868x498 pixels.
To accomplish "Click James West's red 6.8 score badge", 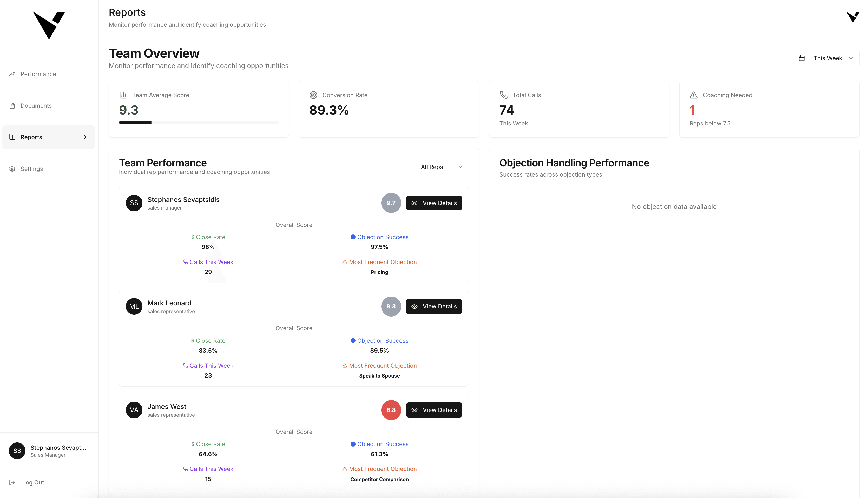I will [391, 410].
